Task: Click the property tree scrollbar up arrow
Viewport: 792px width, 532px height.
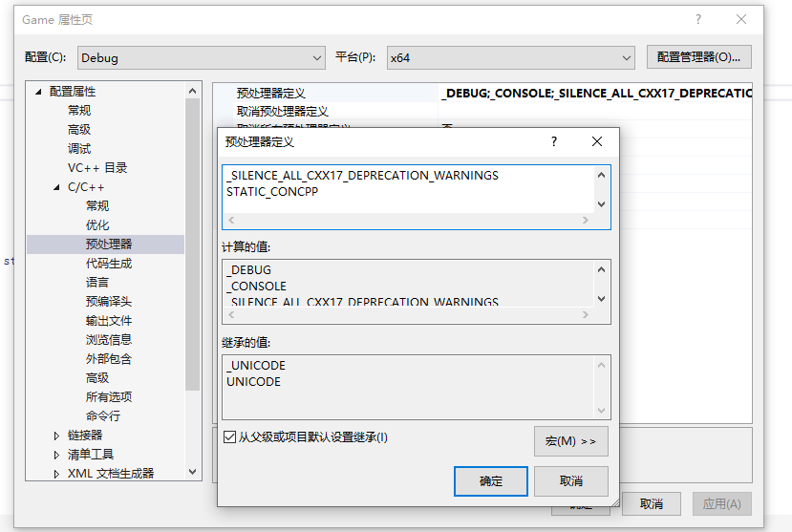Action: [192, 91]
